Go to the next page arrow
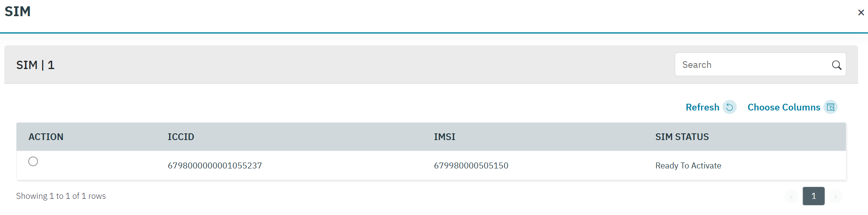868x215 pixels. point(835,196)
